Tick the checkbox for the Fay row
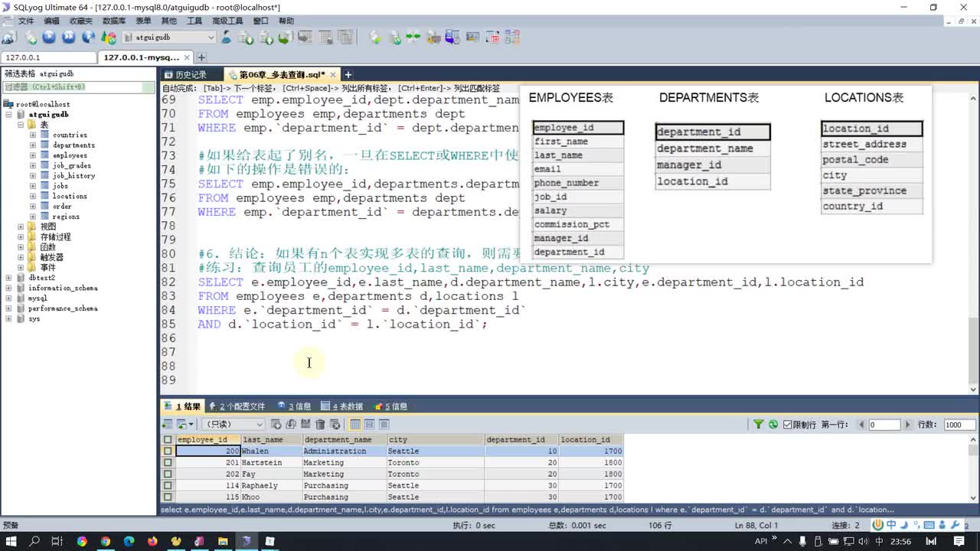This screenshot has height=551, width=980. pyautogui.click(x=168, y=474)
